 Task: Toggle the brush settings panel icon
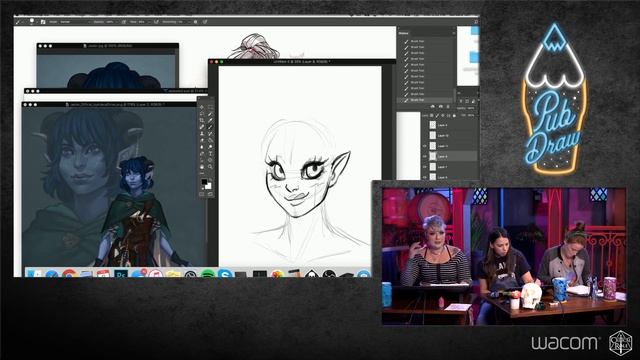pos(43,21)
